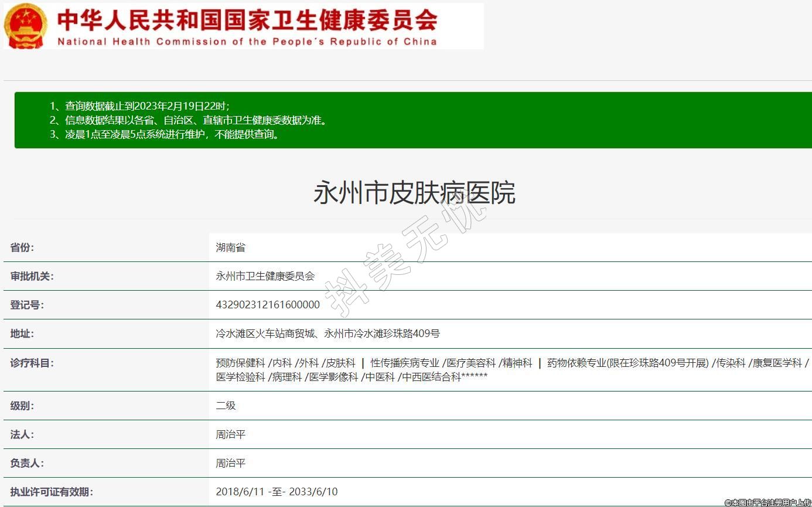Click the 诊疗科目 row label

tap(32, 363)
